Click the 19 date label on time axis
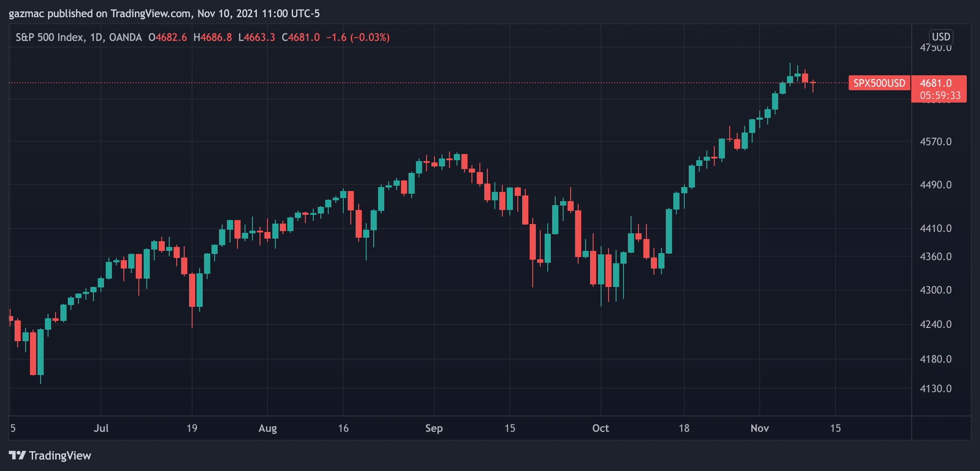The width and height of the screenshot is (980, 471). [192, 428]
